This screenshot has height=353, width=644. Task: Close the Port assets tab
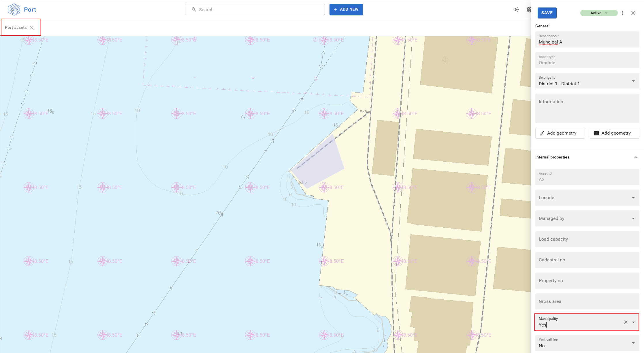[32, 28]
